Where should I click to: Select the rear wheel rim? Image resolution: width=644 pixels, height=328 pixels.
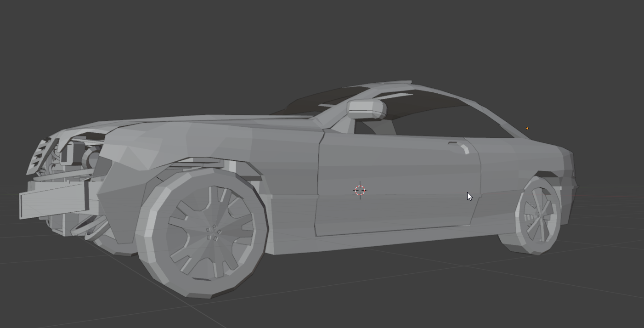pyautogui.click(x=539, y=215)
